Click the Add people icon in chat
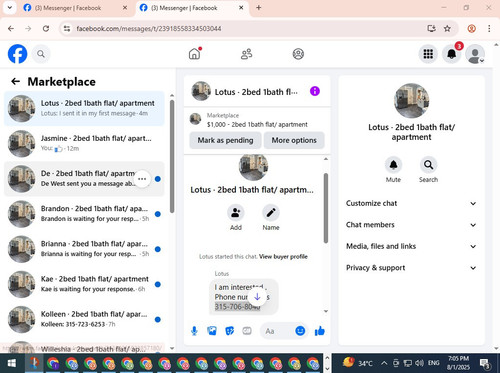 pyautogui.click(x=236, y=213)
